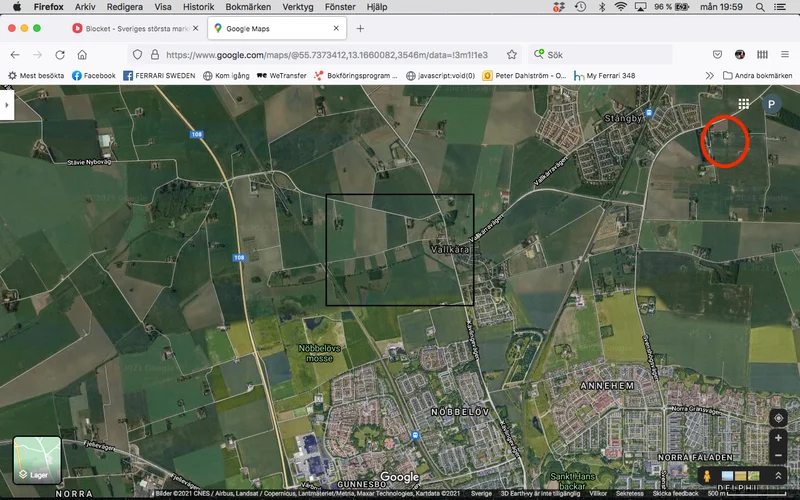Save page to Pocket
Viewport: 800px width, 500px height.
[x=718, y=55]
